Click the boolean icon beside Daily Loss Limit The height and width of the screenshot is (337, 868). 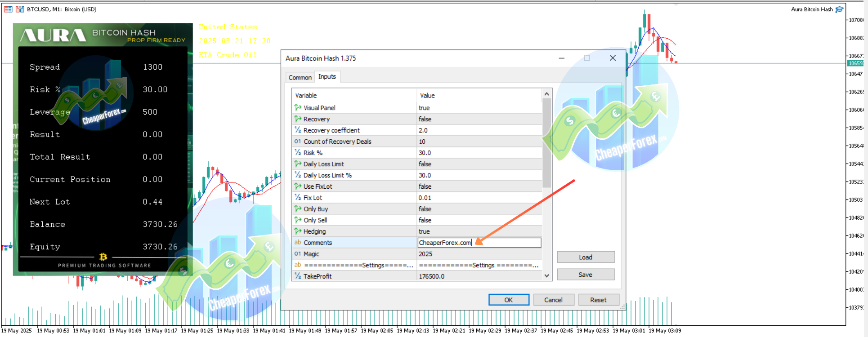(298, 164)
